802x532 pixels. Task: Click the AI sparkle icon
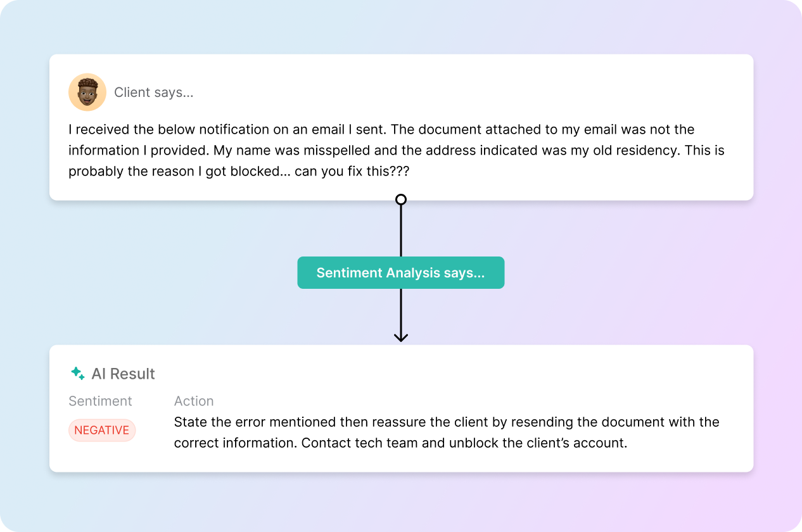78,374
